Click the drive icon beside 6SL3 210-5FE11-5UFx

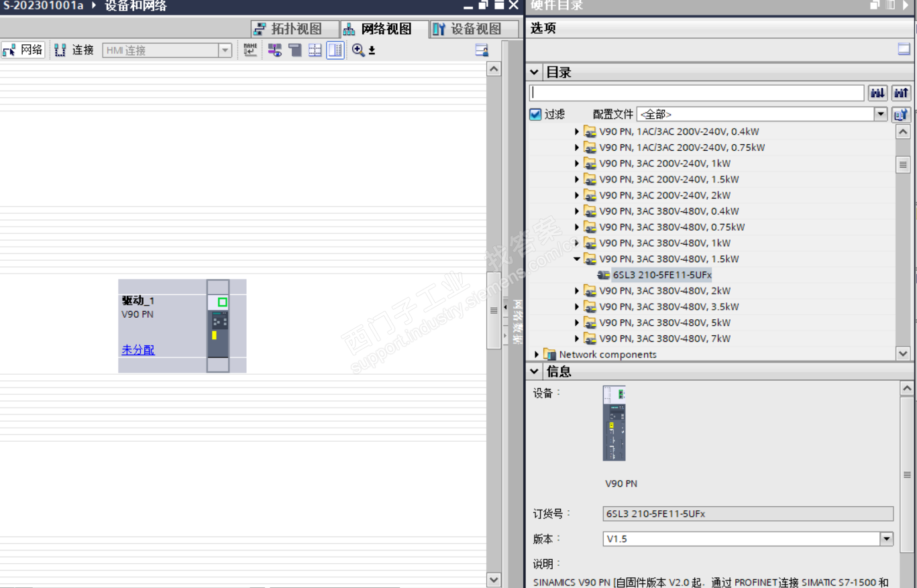point(603,275)
